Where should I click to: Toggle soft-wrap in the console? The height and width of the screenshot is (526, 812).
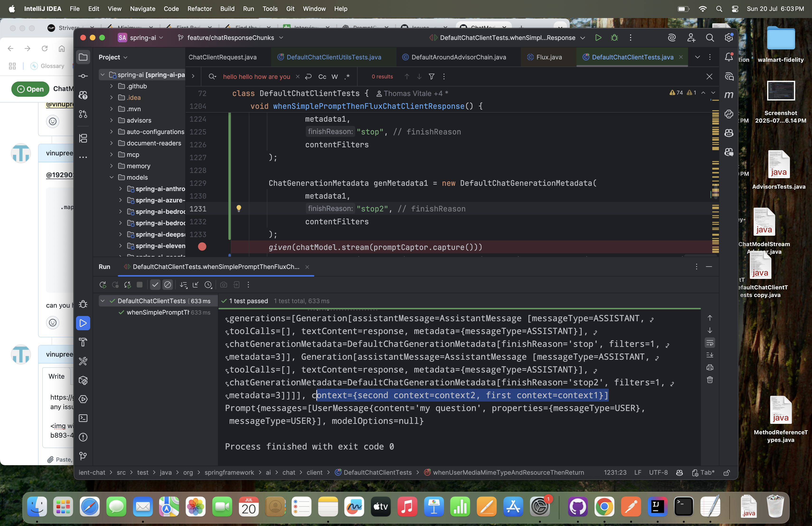710,342
